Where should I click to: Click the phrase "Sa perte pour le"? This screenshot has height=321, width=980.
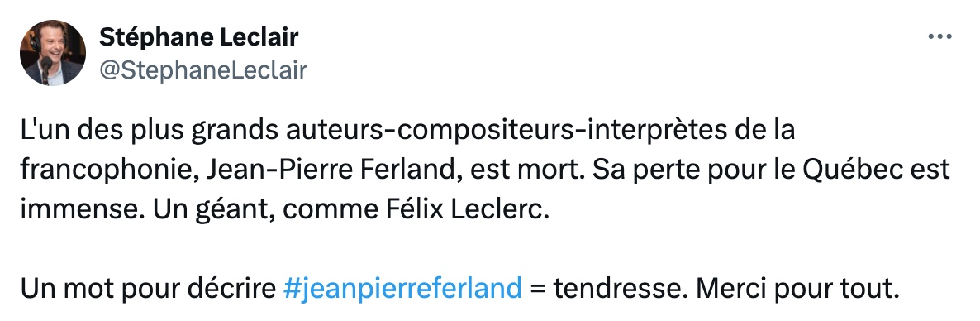[692, 170]
